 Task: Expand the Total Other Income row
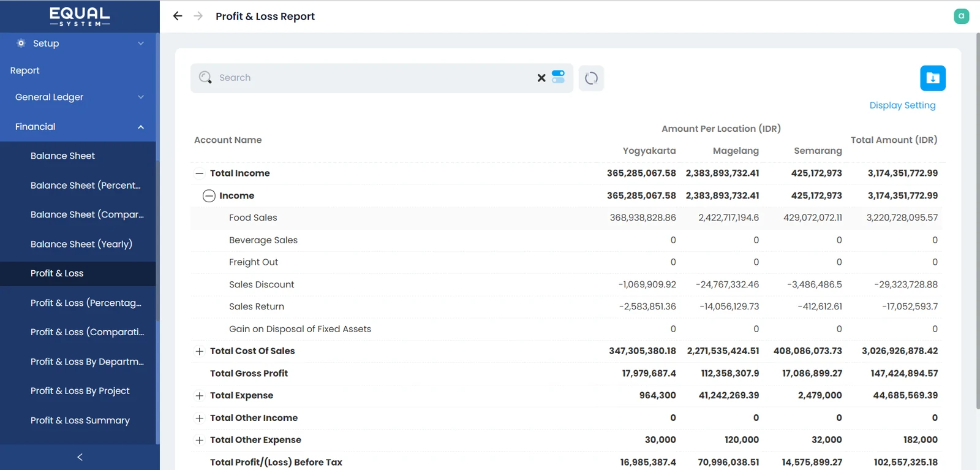coord(199,418)
